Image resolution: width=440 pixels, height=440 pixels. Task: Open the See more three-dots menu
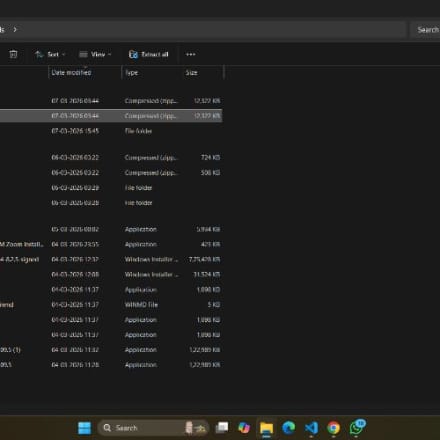191,54
